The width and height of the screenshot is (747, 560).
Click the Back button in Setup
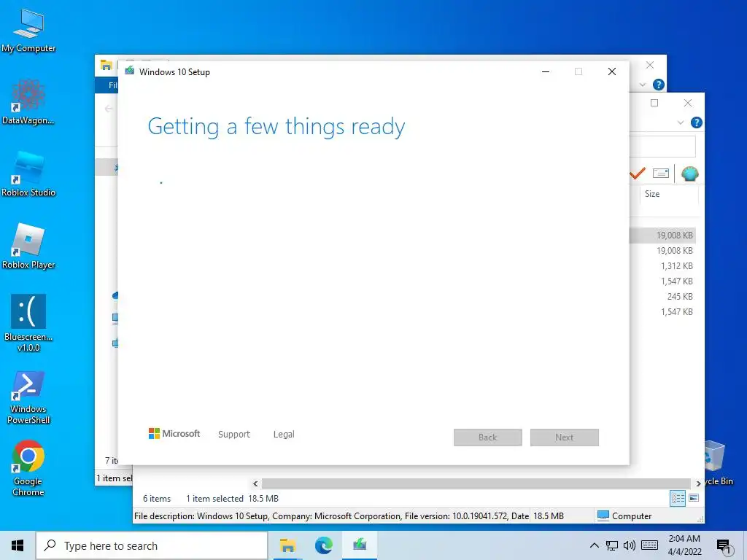pos(488,437)
